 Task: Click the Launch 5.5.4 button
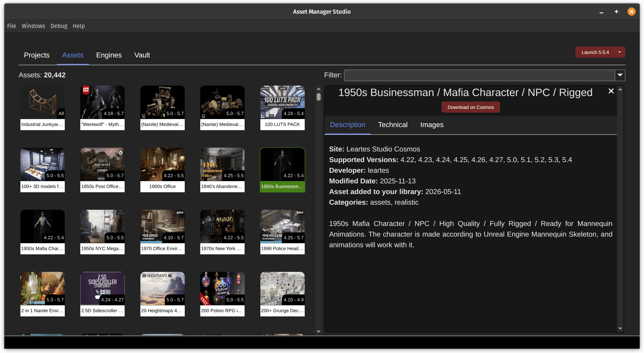[595, 52]
